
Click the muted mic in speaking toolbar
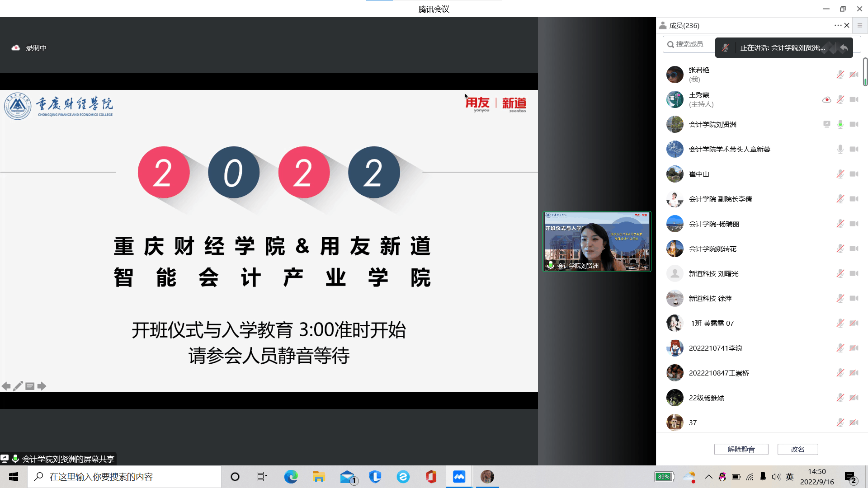[x=725, y=48]
